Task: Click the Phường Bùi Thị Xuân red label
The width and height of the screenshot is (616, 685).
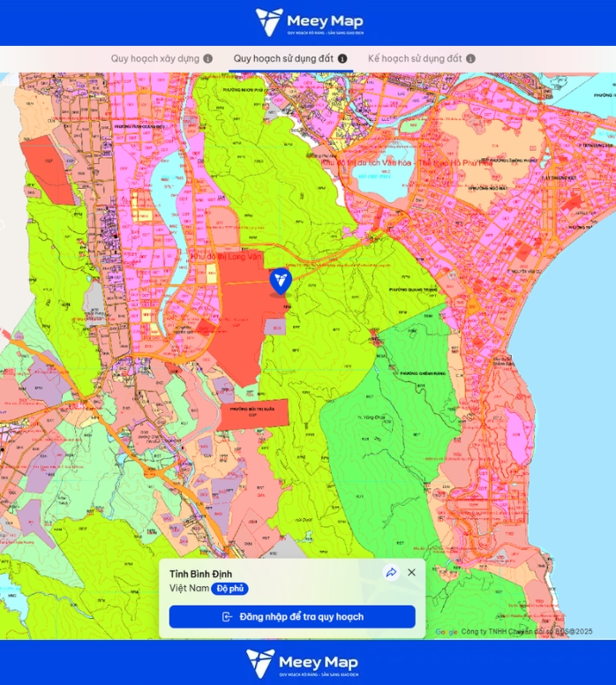Action: tap(254, 410)
